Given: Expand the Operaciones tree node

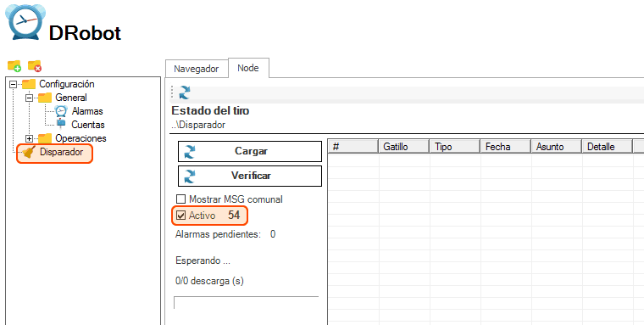Looking at the screenshot, I should [x=29, y=138].
